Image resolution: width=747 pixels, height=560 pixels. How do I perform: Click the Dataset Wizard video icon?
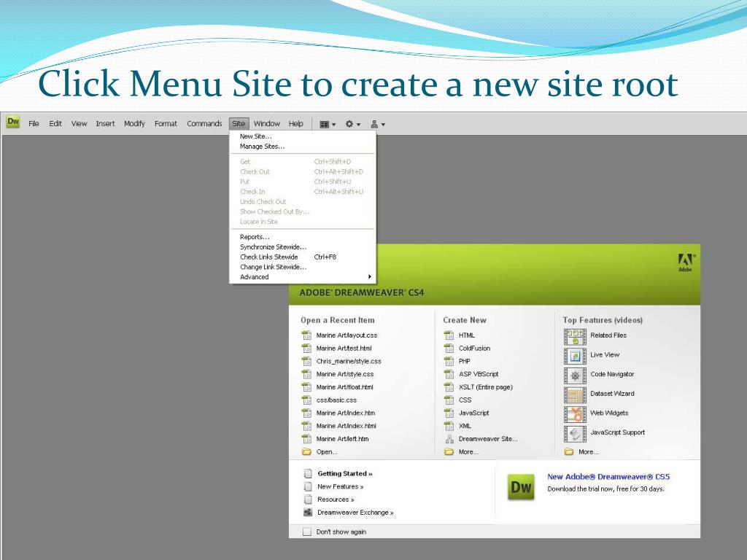click(575, 395)
